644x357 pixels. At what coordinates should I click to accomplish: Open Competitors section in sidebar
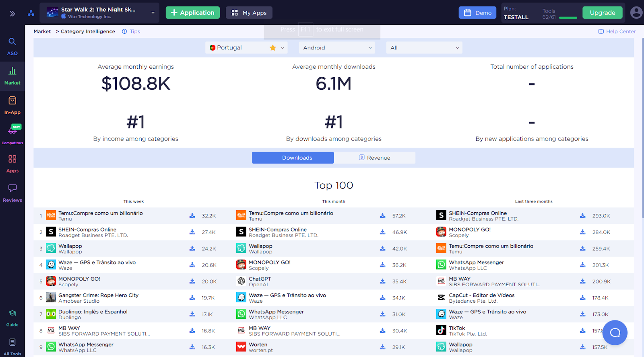(x=12, y=135)
